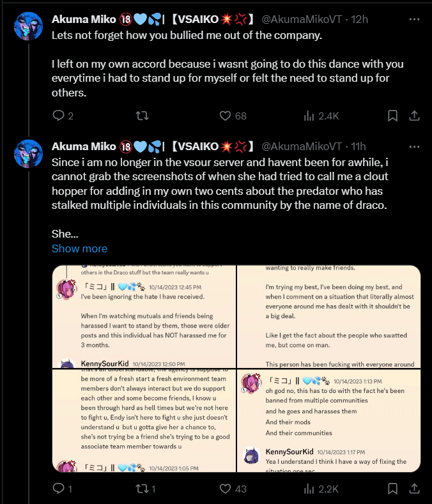Viewport: 432px width, 504px height.
Task: Reply to the first tweet
Action: pyautogui.click(x=63, y=116)
